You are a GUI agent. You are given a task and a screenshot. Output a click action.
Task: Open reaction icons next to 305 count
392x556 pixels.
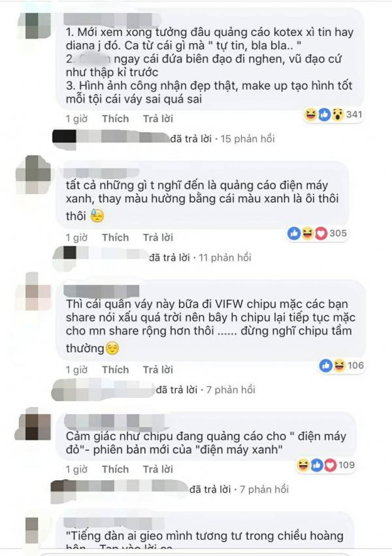coord(318,233)
